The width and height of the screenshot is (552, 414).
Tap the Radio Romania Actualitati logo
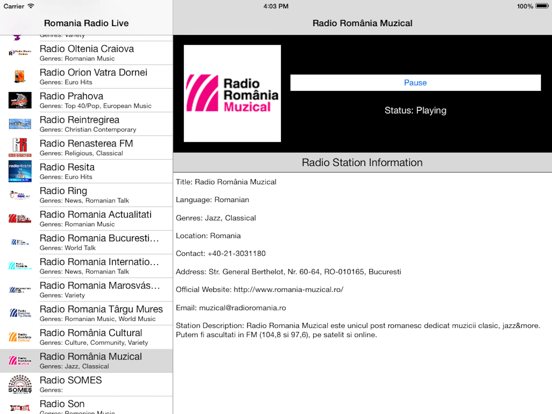pos(20,219)
